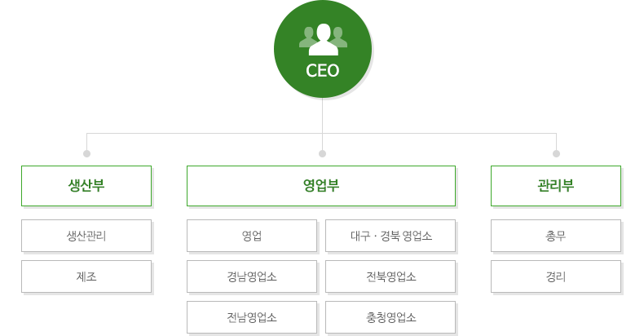Open the 총무 team box

pyautogui.click(x=556, y=236)
